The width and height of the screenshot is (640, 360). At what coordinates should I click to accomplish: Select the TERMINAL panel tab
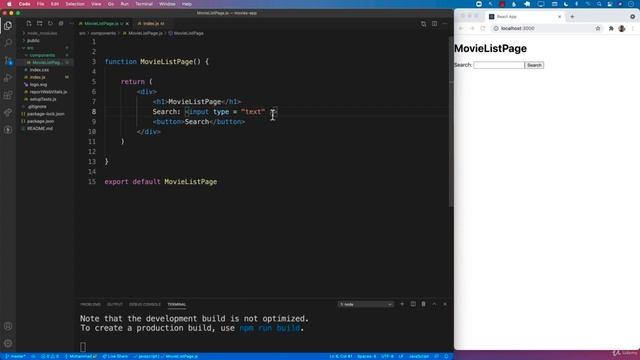click(x=177, y=304)
